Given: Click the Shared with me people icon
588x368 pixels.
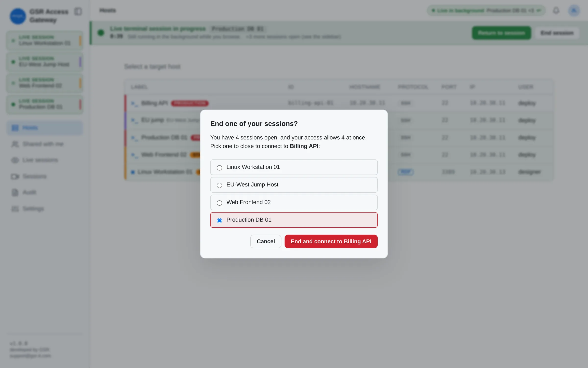Looking at the screenshot, I should [15, 144].
